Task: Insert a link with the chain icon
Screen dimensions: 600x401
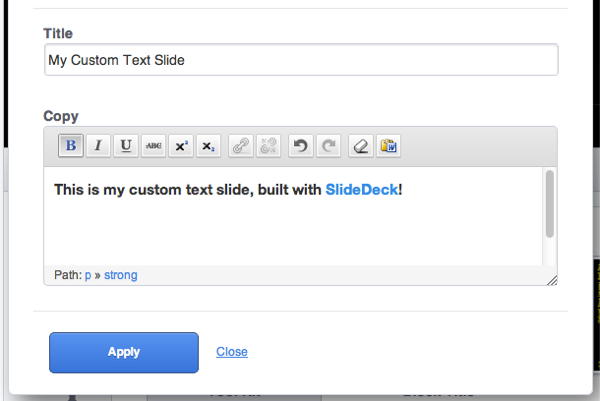Action: [x=241, y=146]
